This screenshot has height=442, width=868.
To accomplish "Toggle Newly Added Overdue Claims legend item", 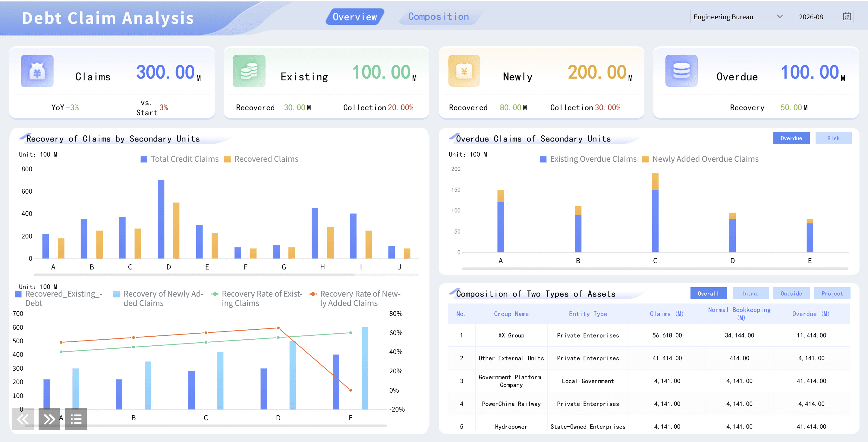I will pos(700,159).
